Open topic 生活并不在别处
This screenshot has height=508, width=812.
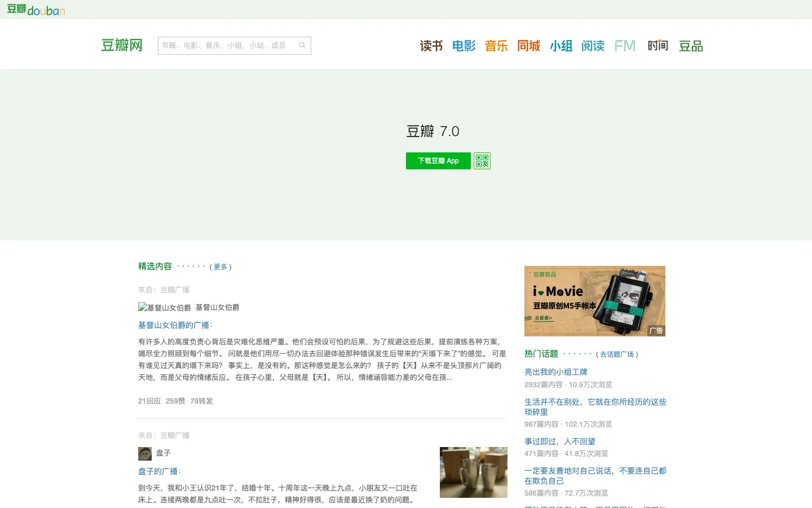pos(595,407)
